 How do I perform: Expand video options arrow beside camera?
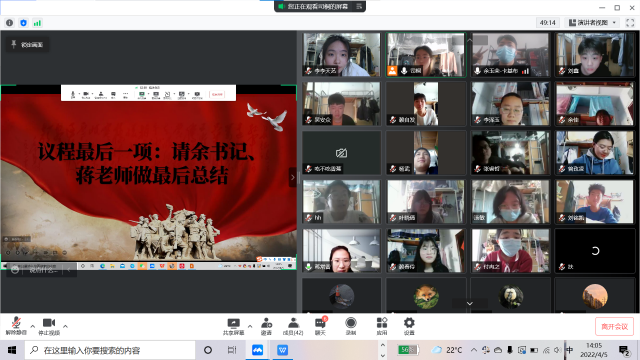pyautogui.click(x=65, y=326)
